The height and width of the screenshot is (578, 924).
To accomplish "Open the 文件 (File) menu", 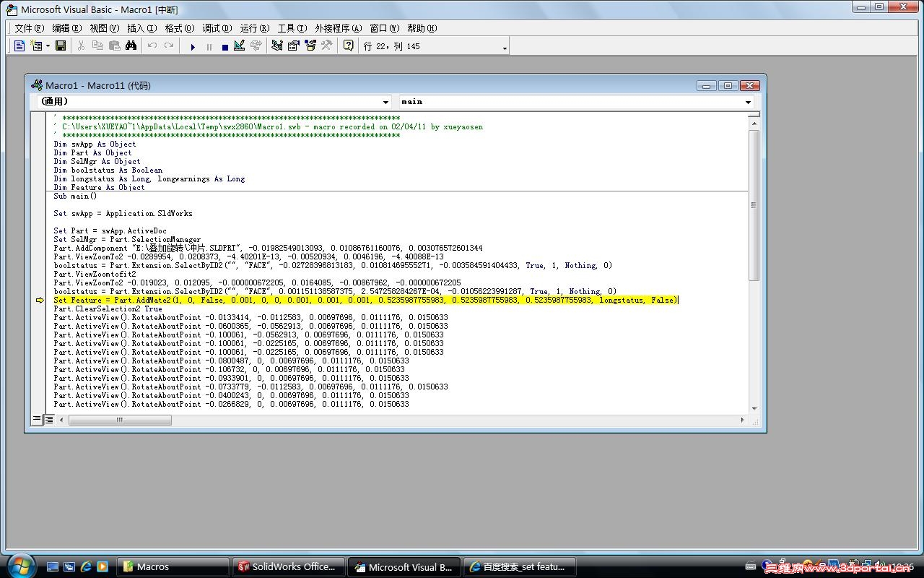I will pyautogui.click(x=29, y=28).
